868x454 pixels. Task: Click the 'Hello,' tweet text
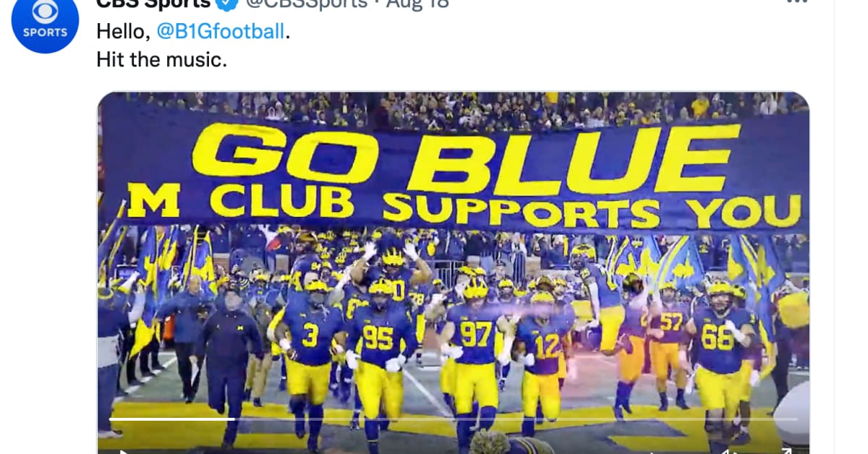(x=124, y=32)
